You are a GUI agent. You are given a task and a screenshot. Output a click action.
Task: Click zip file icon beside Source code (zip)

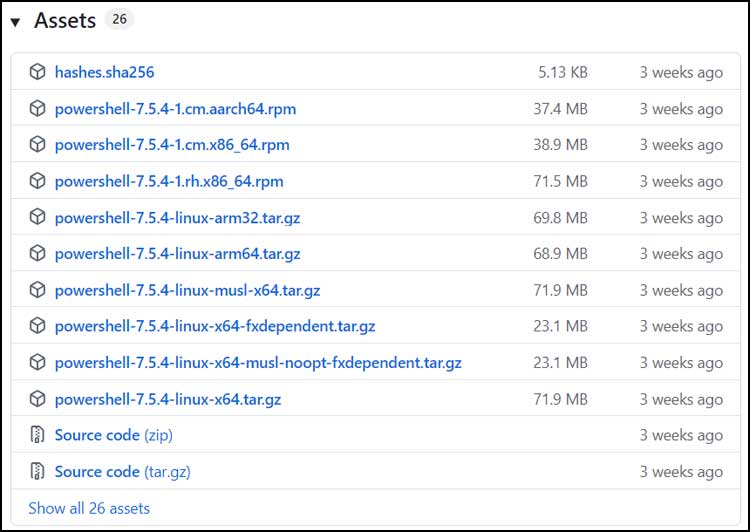pos(37,435)
